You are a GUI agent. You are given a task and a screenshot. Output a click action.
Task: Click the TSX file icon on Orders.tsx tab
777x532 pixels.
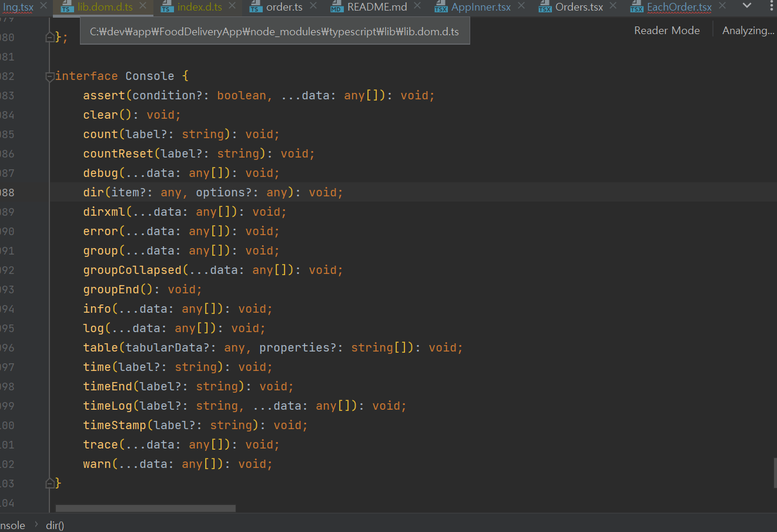[545, 7]
